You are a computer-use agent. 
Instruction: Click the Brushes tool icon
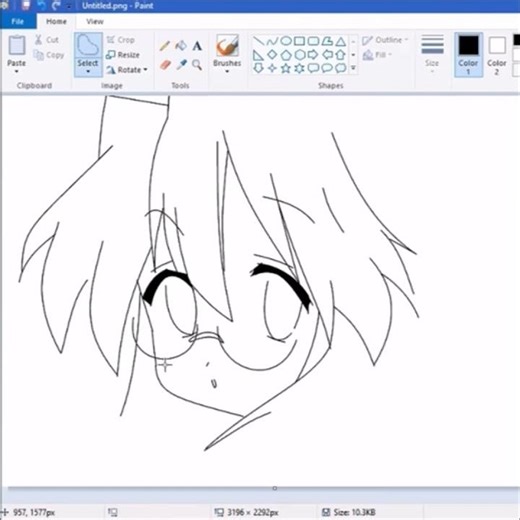(x=227, y=46)
